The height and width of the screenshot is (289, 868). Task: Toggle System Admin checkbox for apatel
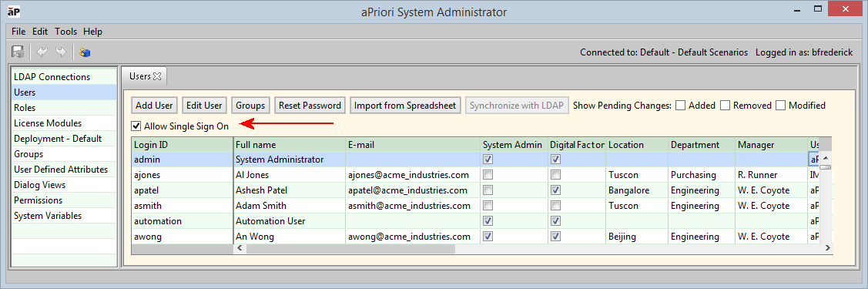coord(488,190)
